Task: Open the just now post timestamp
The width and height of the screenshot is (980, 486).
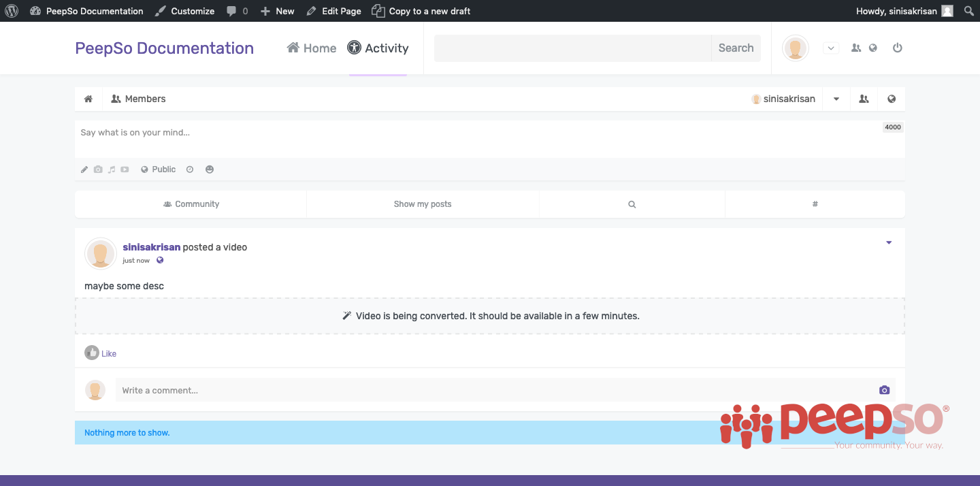Action: click(x=136, y=261)
